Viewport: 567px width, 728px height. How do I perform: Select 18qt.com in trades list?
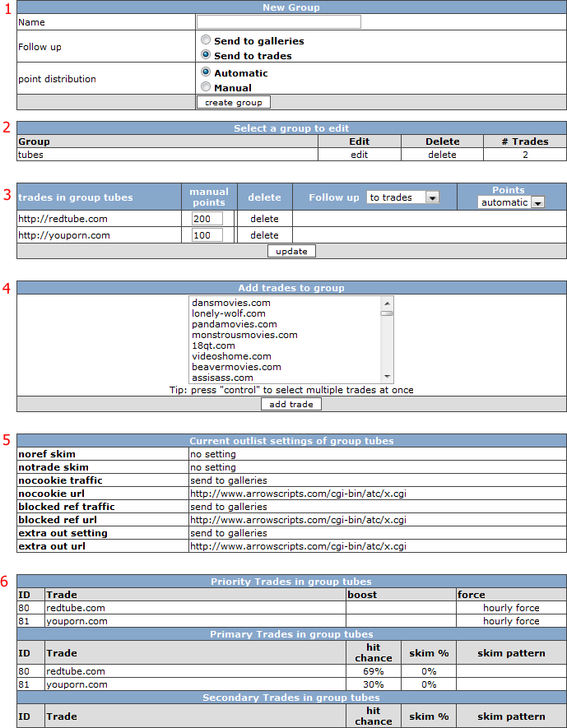click(213, 345)
